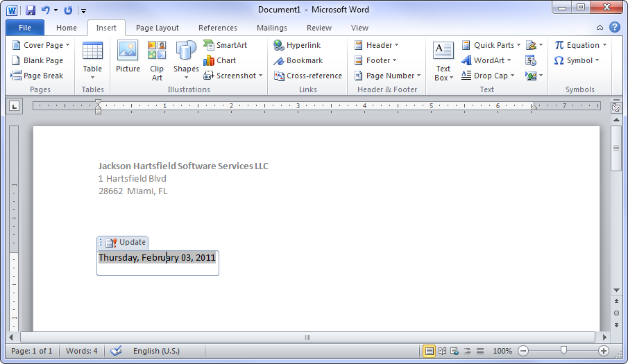Click the vertical scrollbar down arrow
The width and height of the screenshot is (628, 364).
[x=616, y=290]
